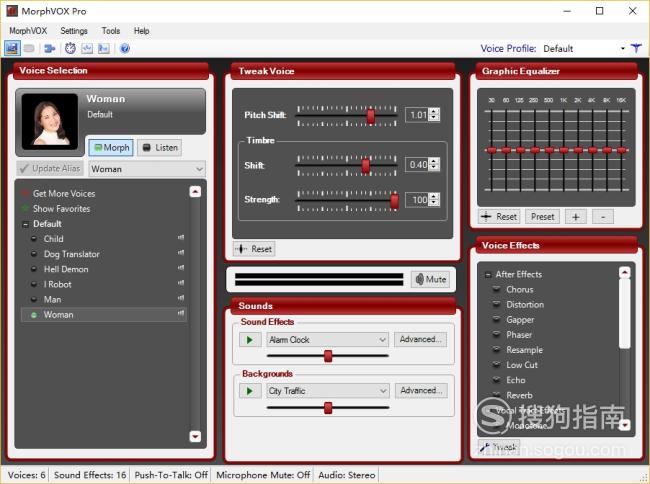Click the Backgrounds volume slider
This screenshot has width=650, height=484.
(x=328, y=408)
